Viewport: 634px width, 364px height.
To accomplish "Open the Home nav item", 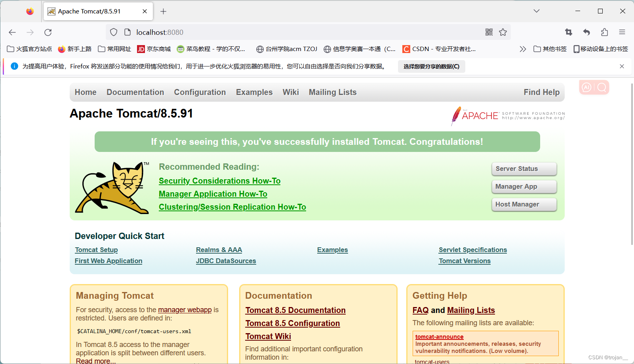I will pos(86,92).
